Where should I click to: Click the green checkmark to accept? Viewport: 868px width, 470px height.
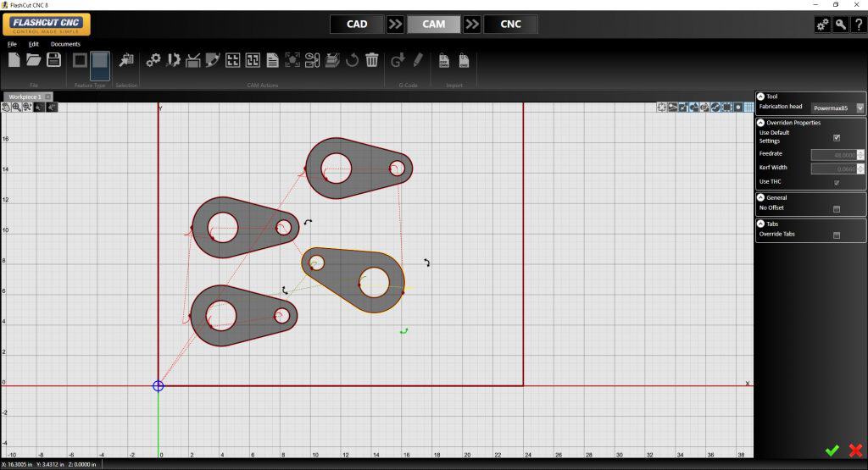pyautogui.click(x=832, y=451)
